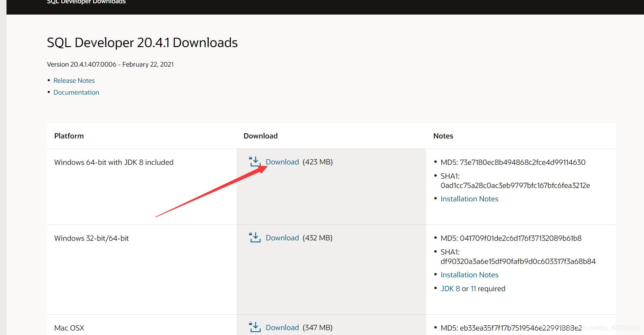Open the 423 MB Download link

(282, 162)
